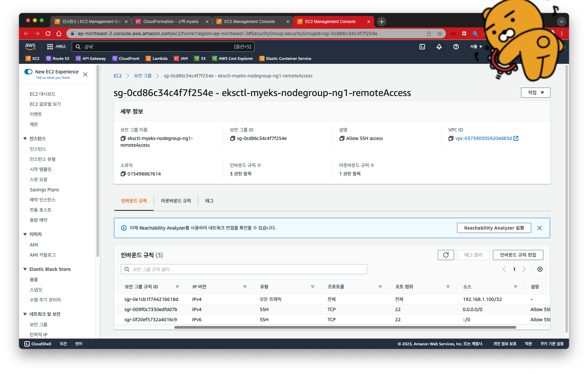Open VPC link vpc-0373903059204d83d
This screenshot has width=588, height=374.
coord(483,138)
